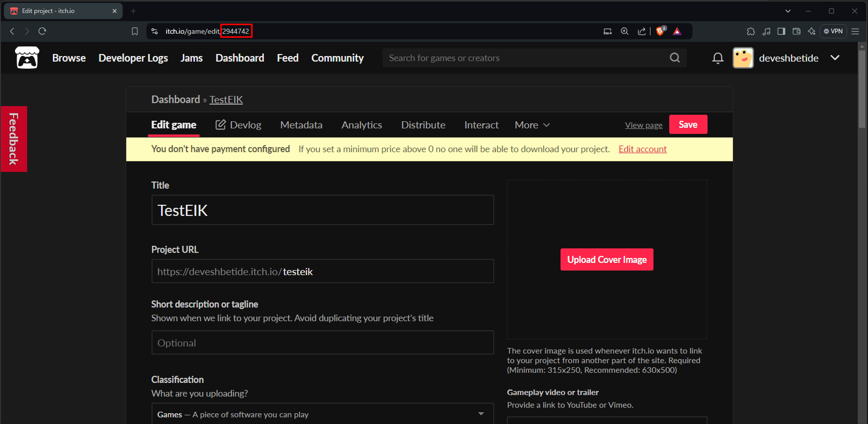Click the Edit account link
Screen dimensions: 868x424
(x=642, y=149)
